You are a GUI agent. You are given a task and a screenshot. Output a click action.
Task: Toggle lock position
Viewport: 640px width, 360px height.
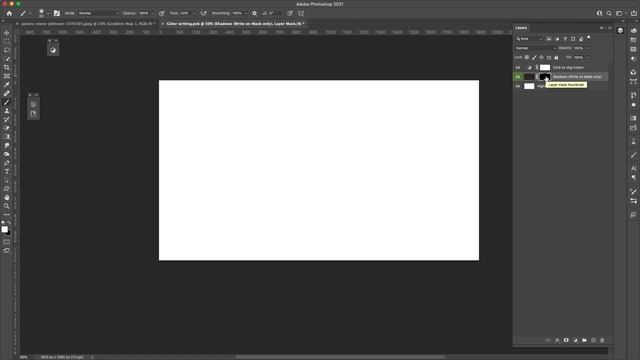click(x=542, y=58)
